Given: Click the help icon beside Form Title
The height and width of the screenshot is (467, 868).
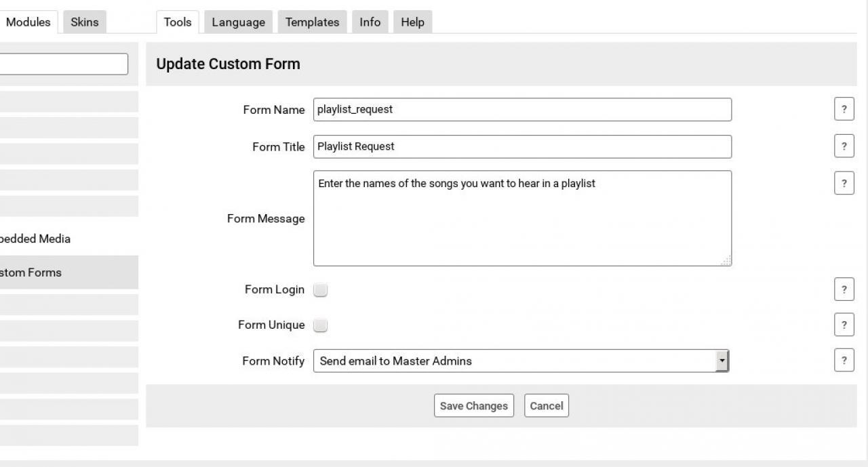Looking at the screenshot, I should tap(844, 146).
